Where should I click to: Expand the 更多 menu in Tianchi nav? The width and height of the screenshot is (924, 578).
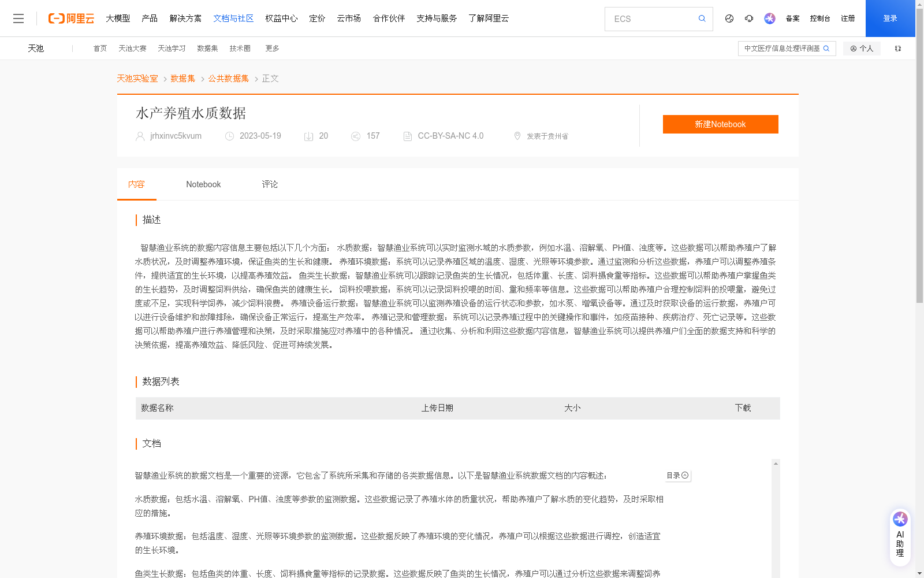272,49
